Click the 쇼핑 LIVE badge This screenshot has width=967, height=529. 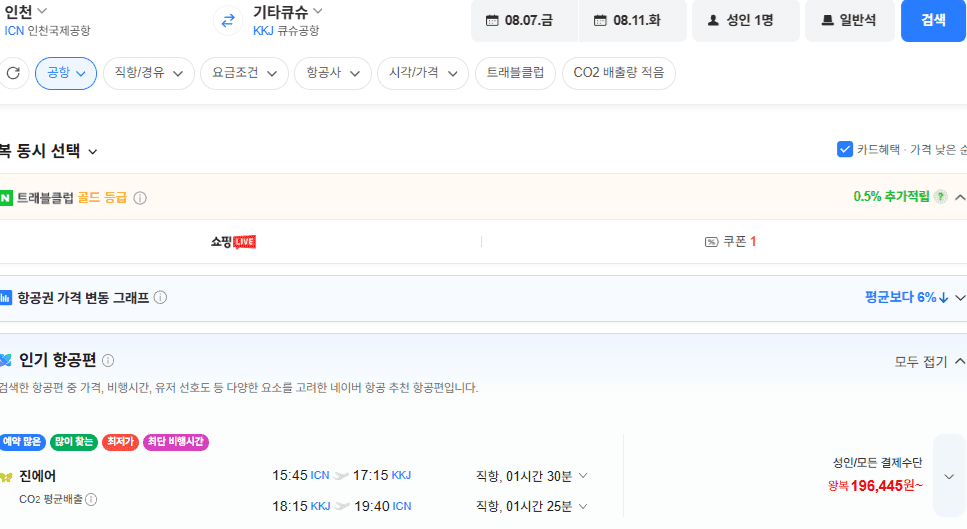click(233, 242)
